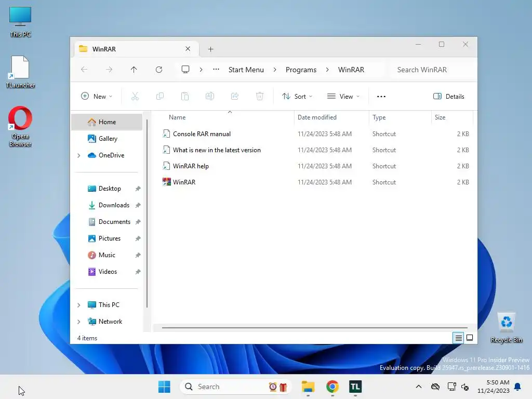532x399 pixels.
Task: Show hidden system tray icons
Action: pyautogui.click(x=419, y=387)
